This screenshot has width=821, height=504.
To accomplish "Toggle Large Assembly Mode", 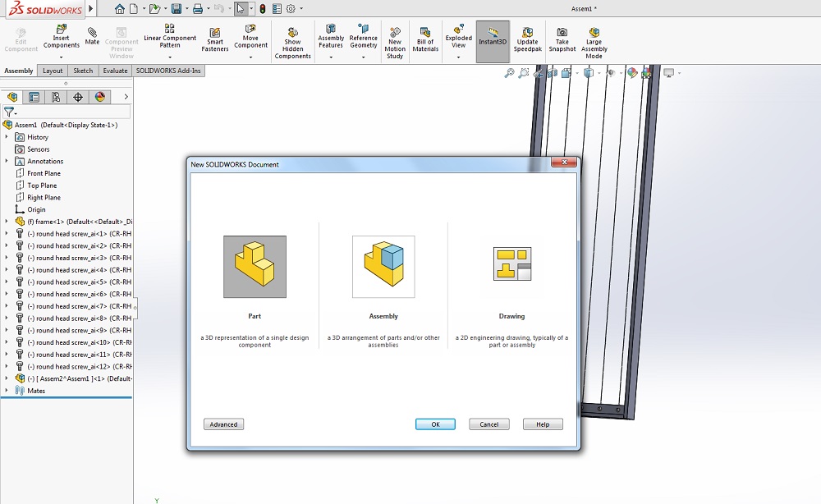I will [594, 44].
